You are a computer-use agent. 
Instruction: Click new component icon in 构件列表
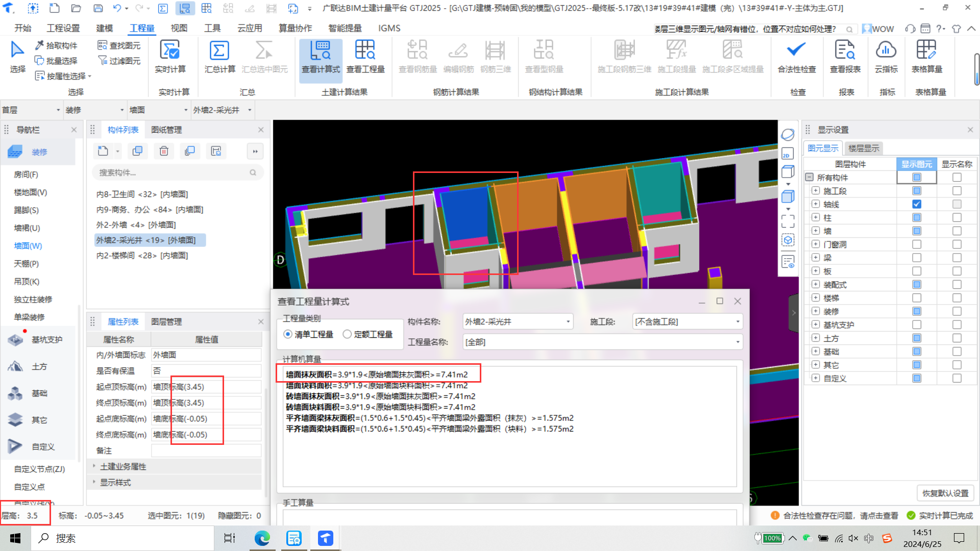[103, 151]
